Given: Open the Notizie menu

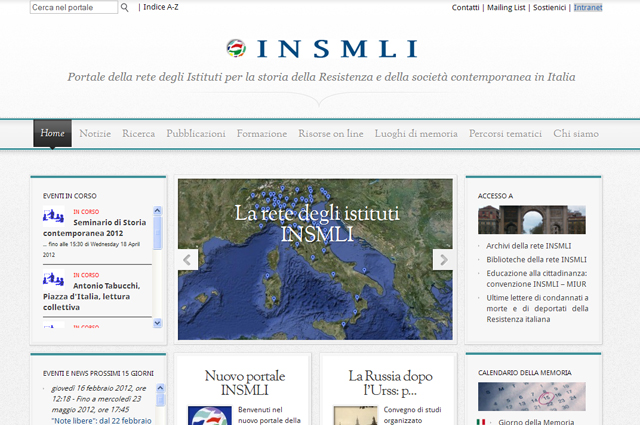Looking at the screenshot, I should [x=95, y=134].
